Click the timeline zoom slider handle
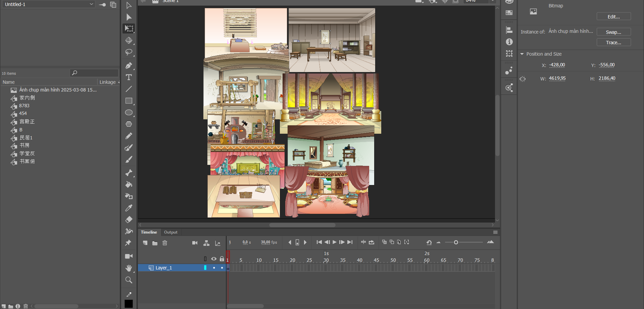 tap(456, 242)
